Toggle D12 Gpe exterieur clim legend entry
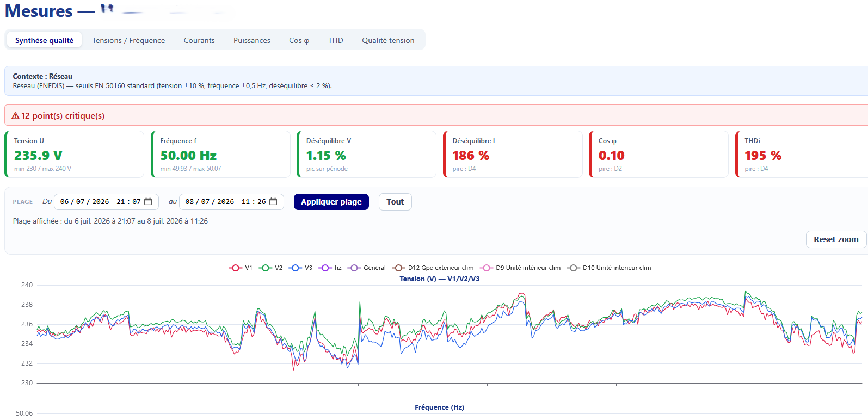 point(433,268)
